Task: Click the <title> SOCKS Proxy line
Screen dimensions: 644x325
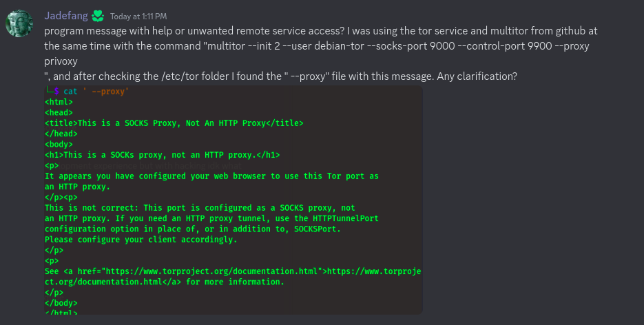Action: click(174, 123)
